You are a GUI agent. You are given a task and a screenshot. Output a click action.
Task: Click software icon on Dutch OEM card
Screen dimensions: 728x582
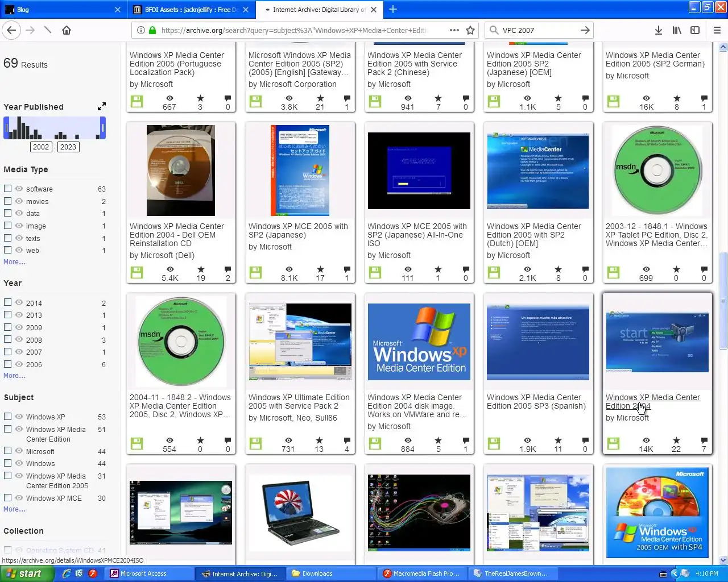494,273
